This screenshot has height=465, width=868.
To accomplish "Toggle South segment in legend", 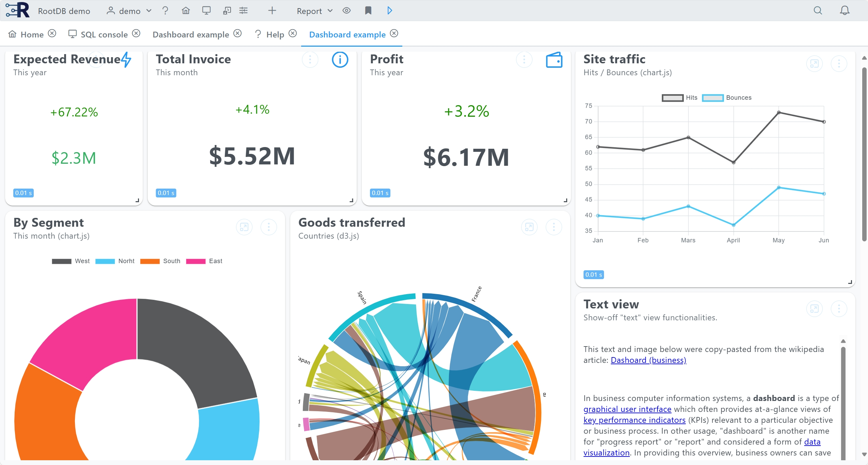I will click(160, 261).
